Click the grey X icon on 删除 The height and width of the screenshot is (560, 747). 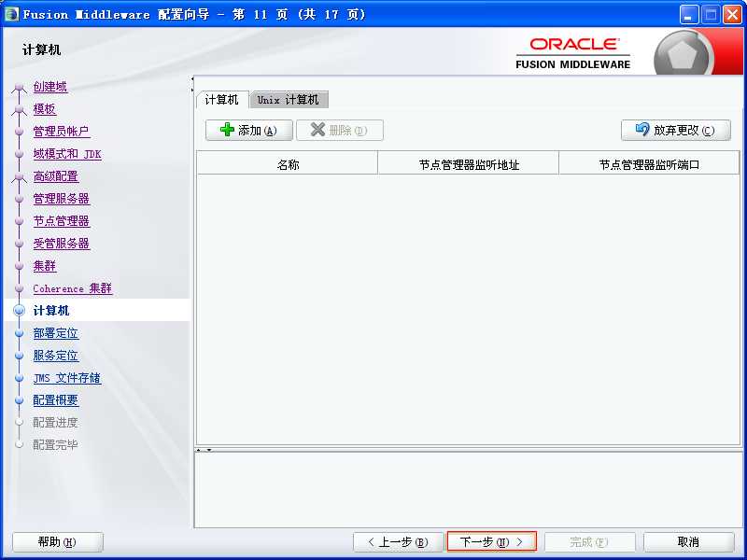[x=317, y=130]
